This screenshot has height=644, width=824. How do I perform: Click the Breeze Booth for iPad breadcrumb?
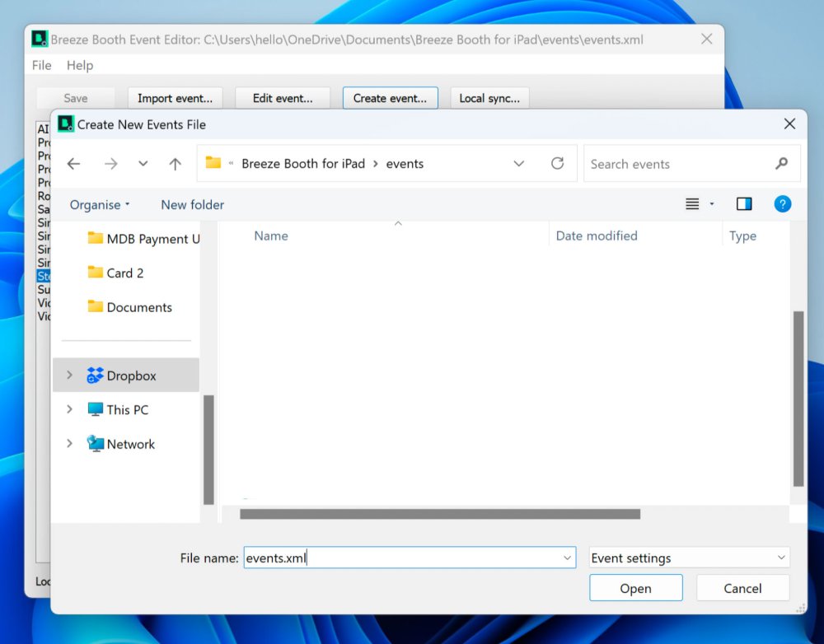[x=303, y=164]
